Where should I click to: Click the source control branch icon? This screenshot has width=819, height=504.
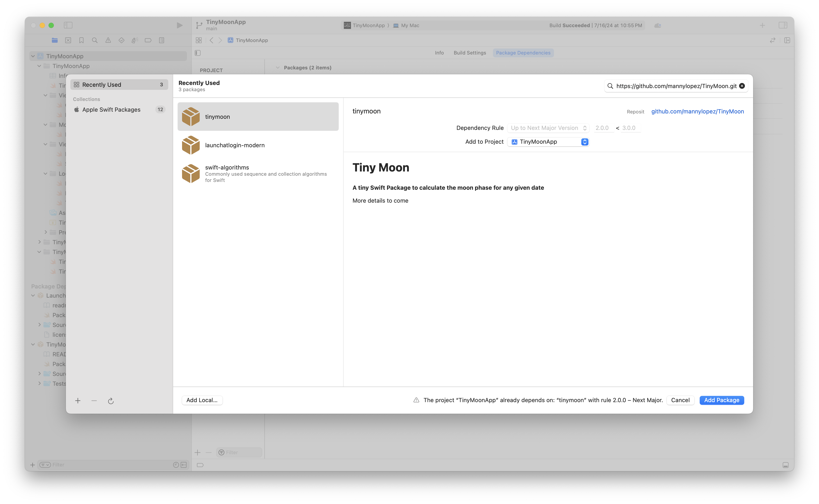click(199, 25)
